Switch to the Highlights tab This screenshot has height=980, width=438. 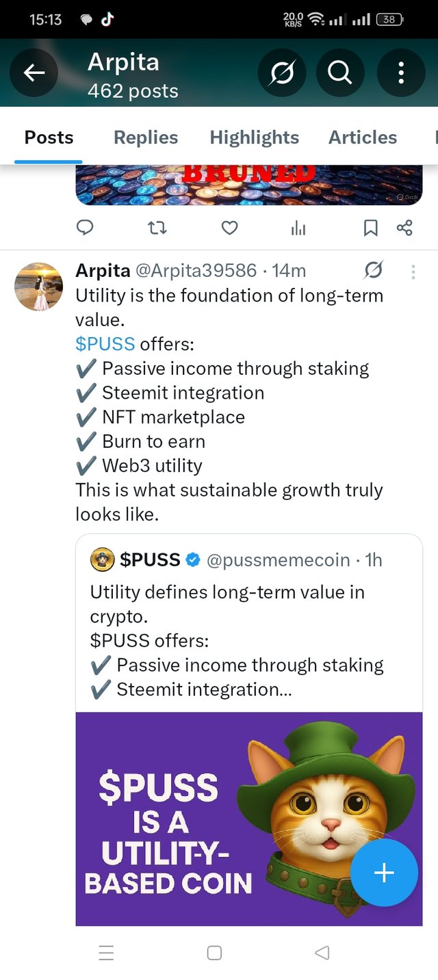pyautogui.click(x=255, y=137)
